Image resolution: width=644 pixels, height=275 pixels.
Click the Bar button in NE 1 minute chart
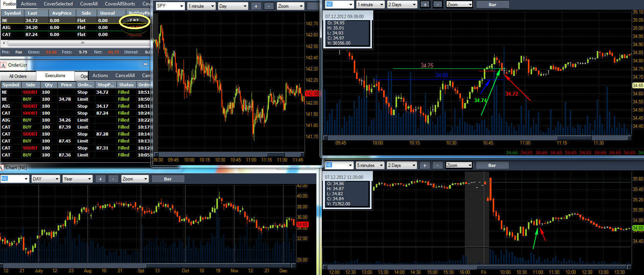click(492, 5)
